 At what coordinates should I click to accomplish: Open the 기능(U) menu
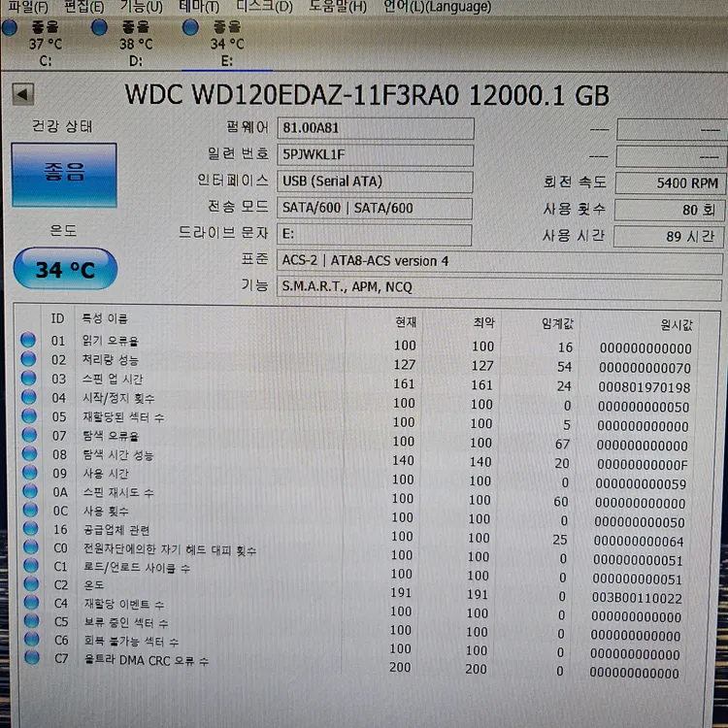pos(141,7)
